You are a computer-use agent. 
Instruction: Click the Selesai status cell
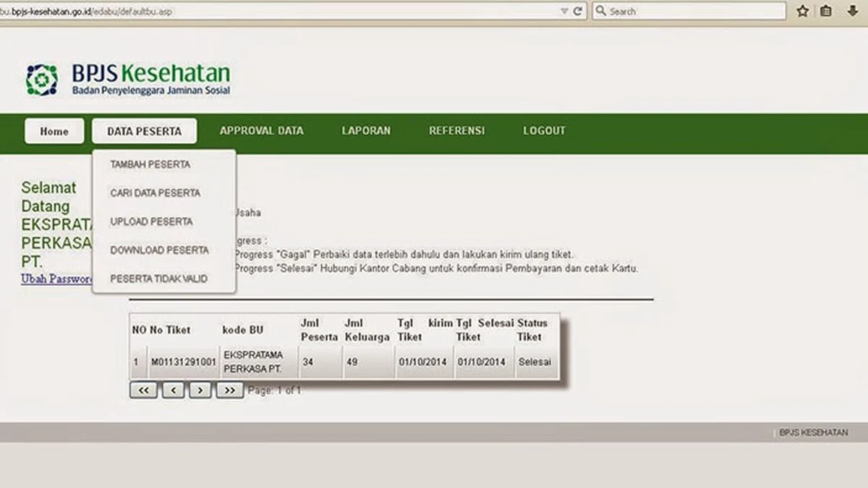(534, 361)
